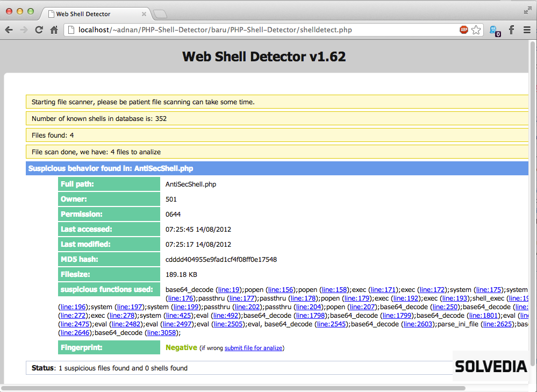Click the Facebook extension icon
Screen dimensions: 537x392
(x=511, y=30)
